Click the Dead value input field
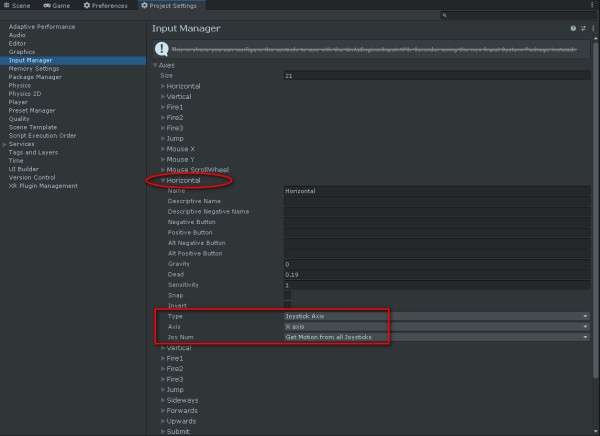Image resolution: width=600 pixels, height=436 pixels. pyautogui.click(x=436, y=274)
